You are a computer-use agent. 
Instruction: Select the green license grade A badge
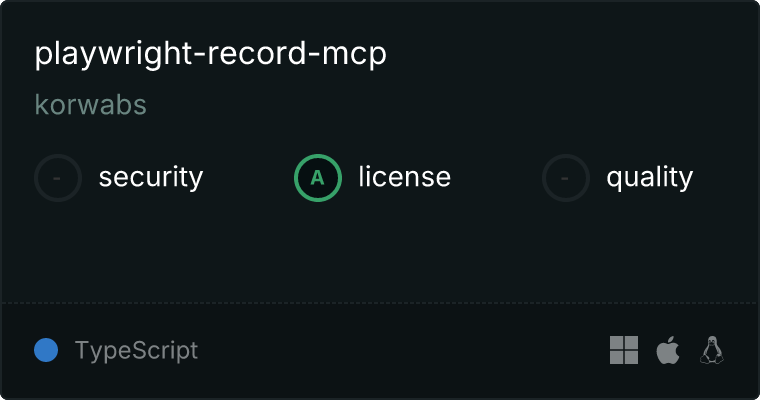(x=318, y=178)
